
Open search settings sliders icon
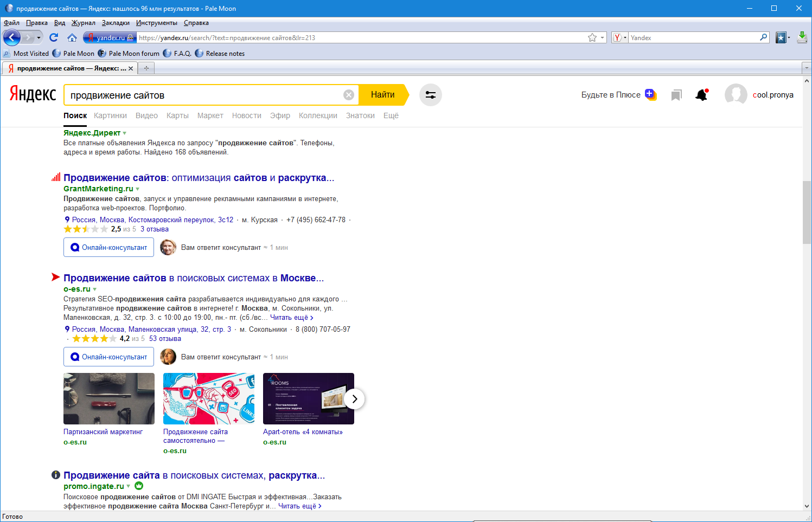tap(431, 95)
